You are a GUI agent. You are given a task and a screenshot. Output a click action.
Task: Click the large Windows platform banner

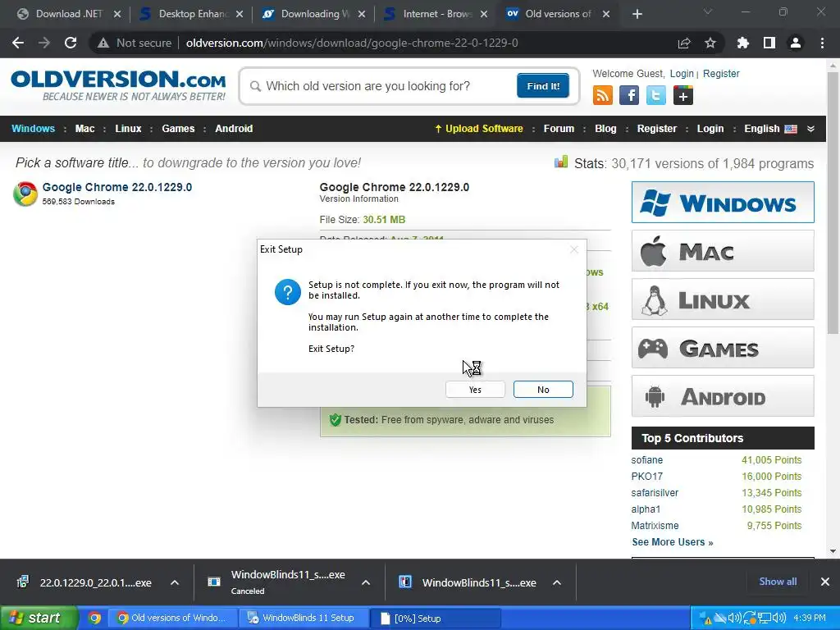(723, 203)
